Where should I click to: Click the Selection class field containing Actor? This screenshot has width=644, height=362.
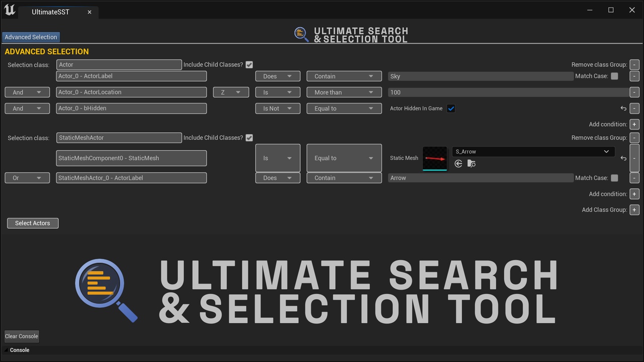[119, 65]
